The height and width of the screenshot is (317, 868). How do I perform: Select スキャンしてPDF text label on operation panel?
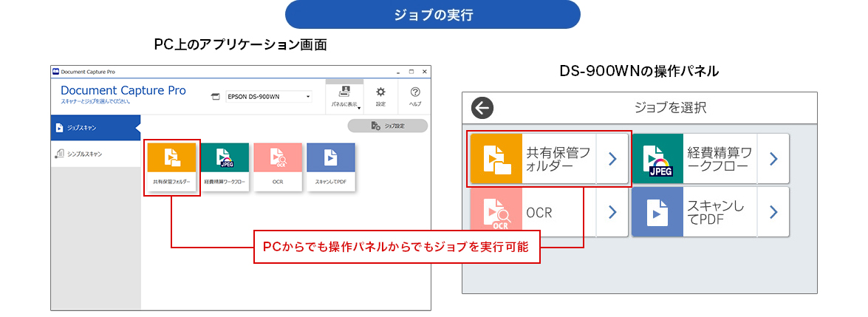[716, 213]
